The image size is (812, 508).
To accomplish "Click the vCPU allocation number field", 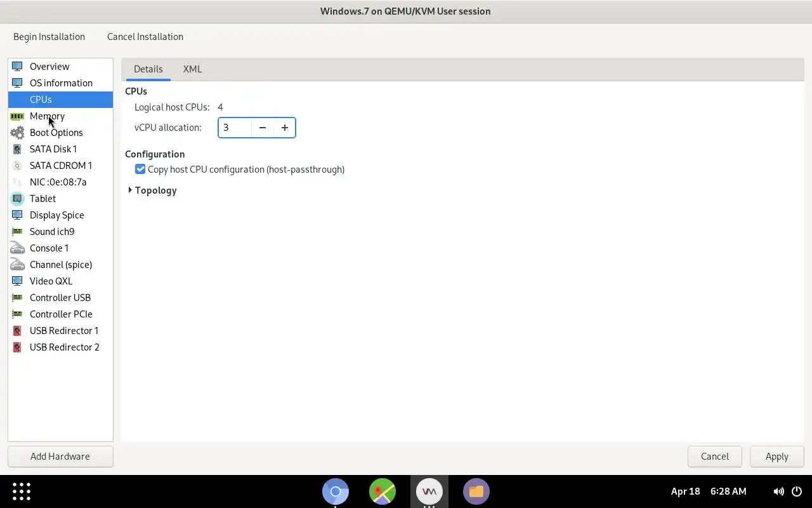I will click(235, 128).
